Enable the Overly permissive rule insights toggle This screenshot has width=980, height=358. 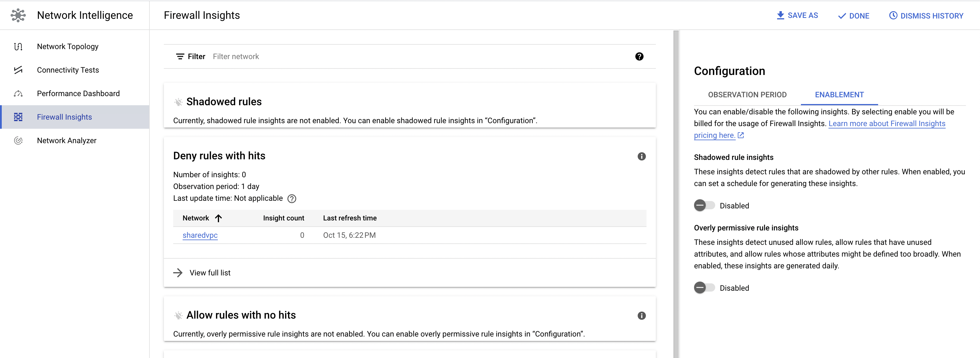(704, 288)
